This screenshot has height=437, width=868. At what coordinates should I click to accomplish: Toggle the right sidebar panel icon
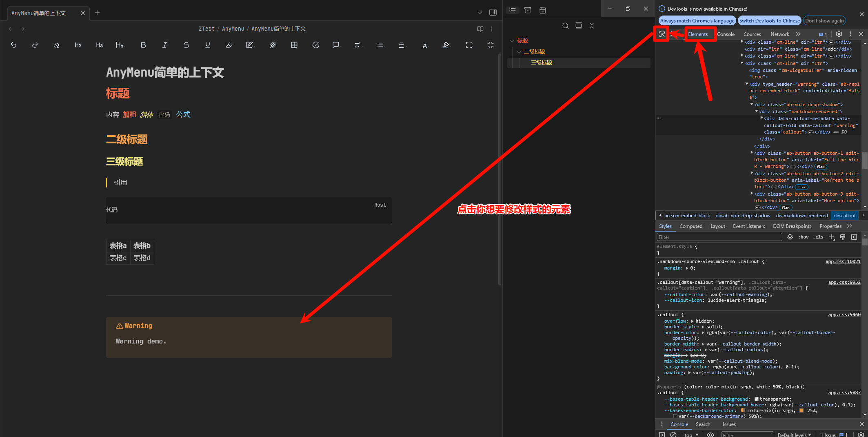point(493,13)
